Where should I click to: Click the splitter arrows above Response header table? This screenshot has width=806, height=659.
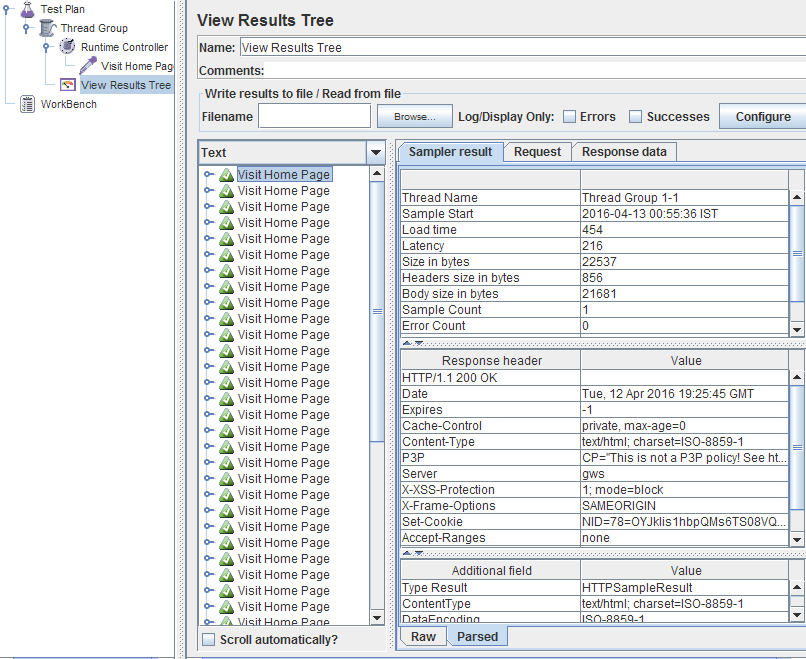pos(413,343)
